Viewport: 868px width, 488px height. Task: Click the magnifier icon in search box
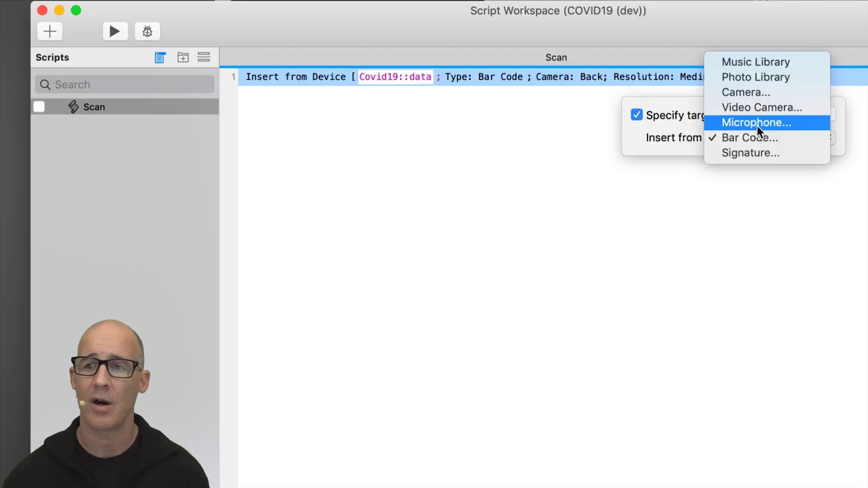45,85
